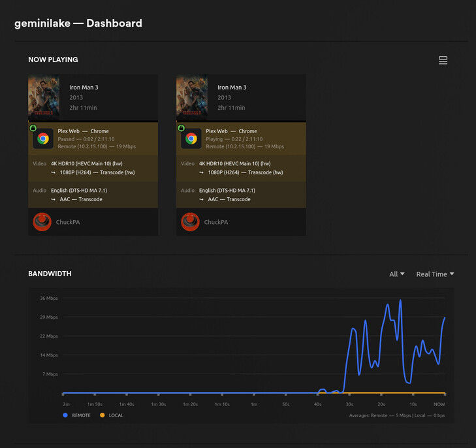
Task: Click the NOW marker on the timeline axis
Action: (439, 404)
